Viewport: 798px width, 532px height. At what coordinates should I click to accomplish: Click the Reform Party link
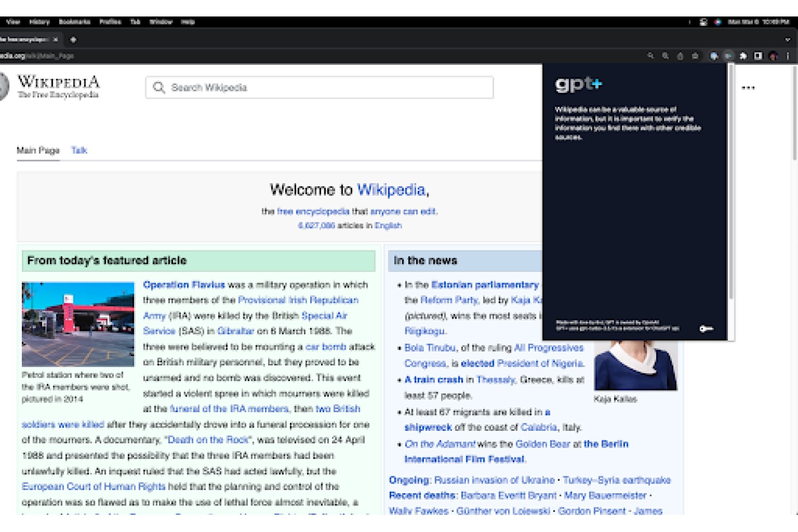click(x=449, y=301)
